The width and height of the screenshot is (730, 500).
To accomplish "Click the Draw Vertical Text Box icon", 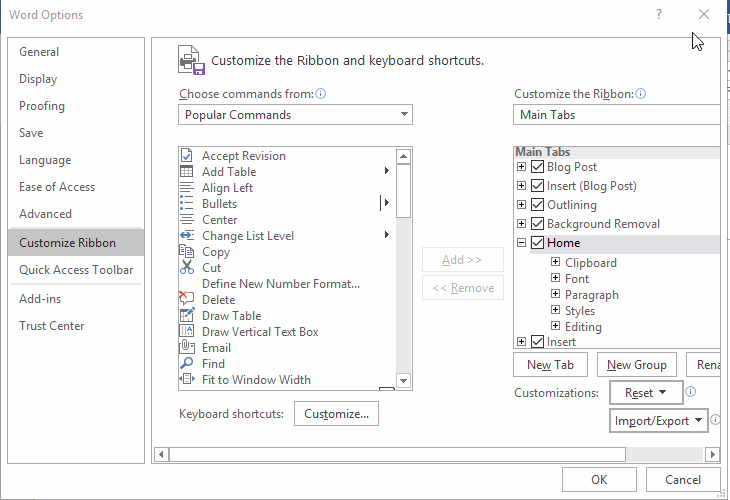I will (x=186, y=331).
